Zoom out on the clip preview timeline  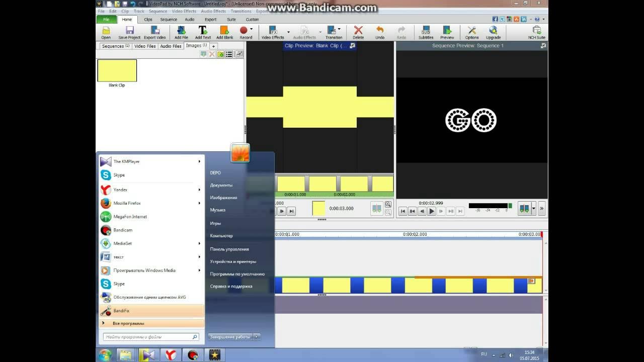388,212
